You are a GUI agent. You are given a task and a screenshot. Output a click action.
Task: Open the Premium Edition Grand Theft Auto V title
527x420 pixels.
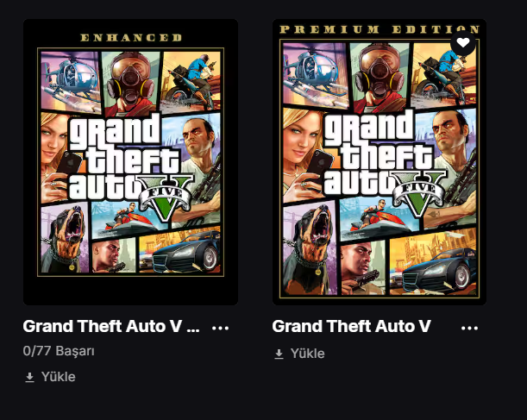tap(351, 327)
